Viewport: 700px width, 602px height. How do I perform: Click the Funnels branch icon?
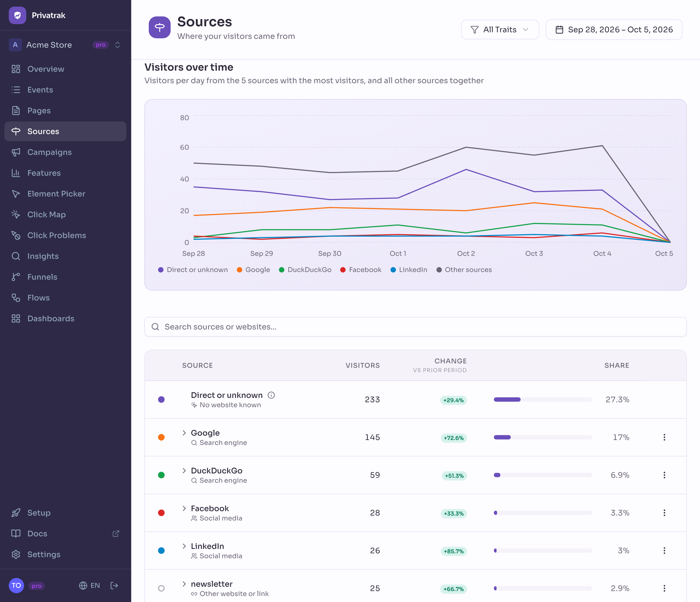[16, 277]
